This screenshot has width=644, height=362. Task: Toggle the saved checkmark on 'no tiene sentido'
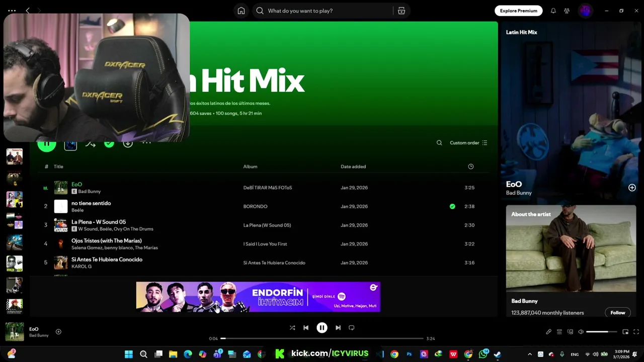click(x=452, y=206)
